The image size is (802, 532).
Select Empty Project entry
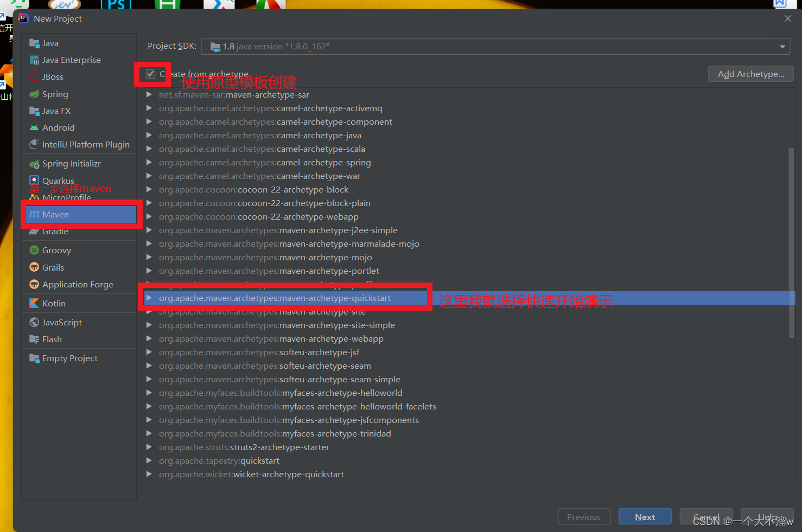point(79,358)
